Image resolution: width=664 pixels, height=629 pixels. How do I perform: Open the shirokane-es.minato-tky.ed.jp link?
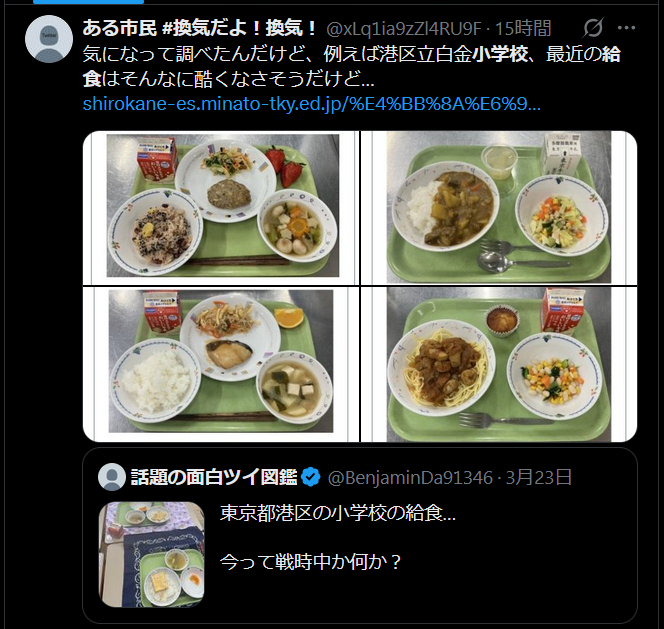pyautogui.click(x=312, y=104)
